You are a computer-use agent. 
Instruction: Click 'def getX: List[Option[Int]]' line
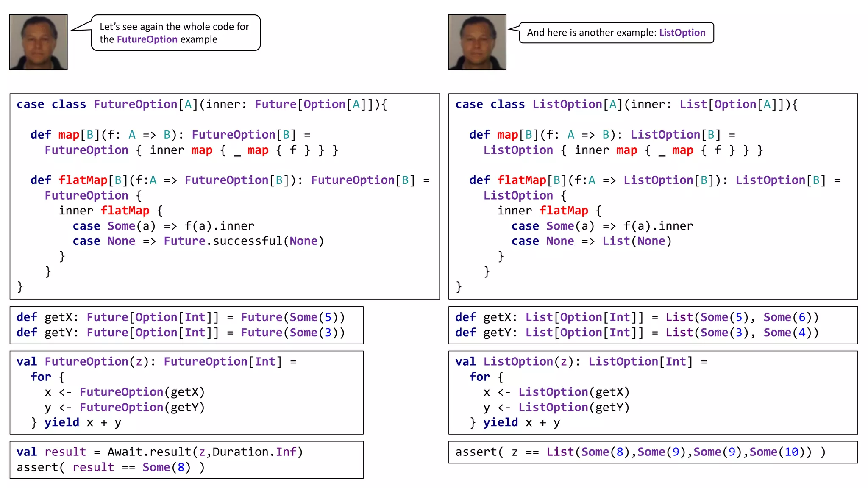coord(637,317)
